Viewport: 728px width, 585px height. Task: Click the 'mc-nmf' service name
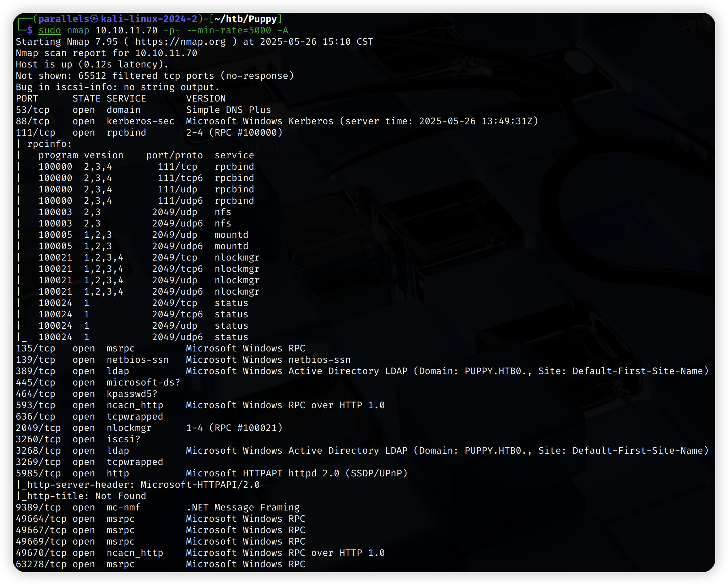point(124,508)
